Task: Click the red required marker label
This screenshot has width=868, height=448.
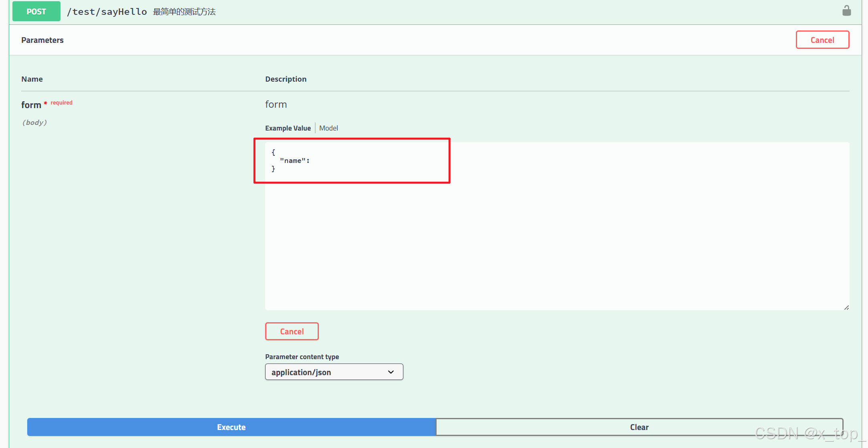Action: pos(61,103)
